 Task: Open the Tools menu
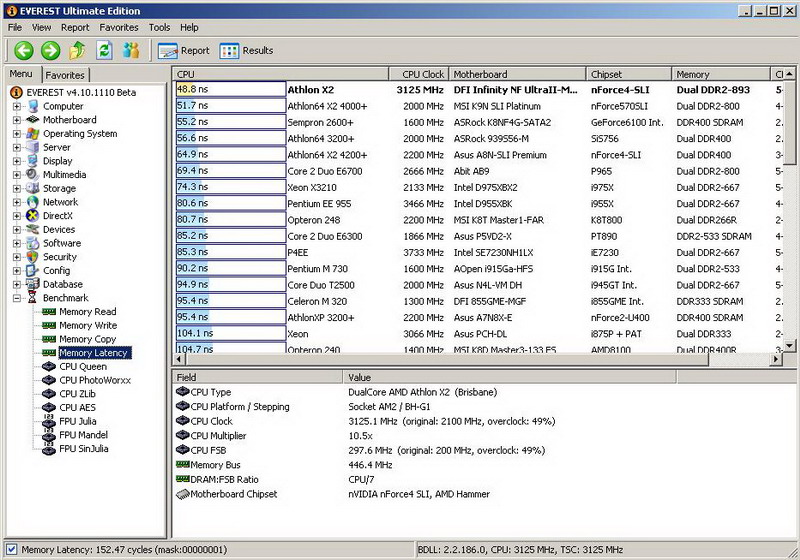click(x=159, y=28)
